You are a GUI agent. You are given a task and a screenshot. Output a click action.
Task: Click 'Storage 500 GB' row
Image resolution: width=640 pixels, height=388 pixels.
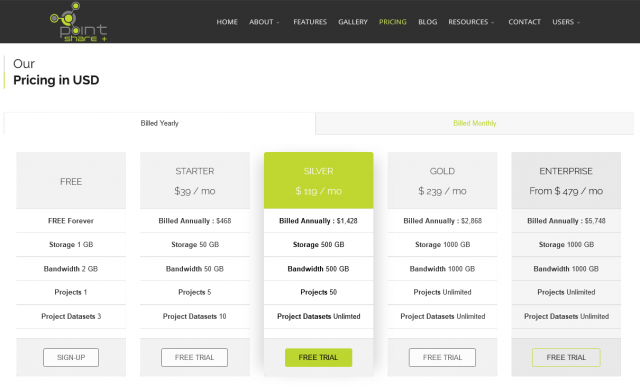click(318, 244)
